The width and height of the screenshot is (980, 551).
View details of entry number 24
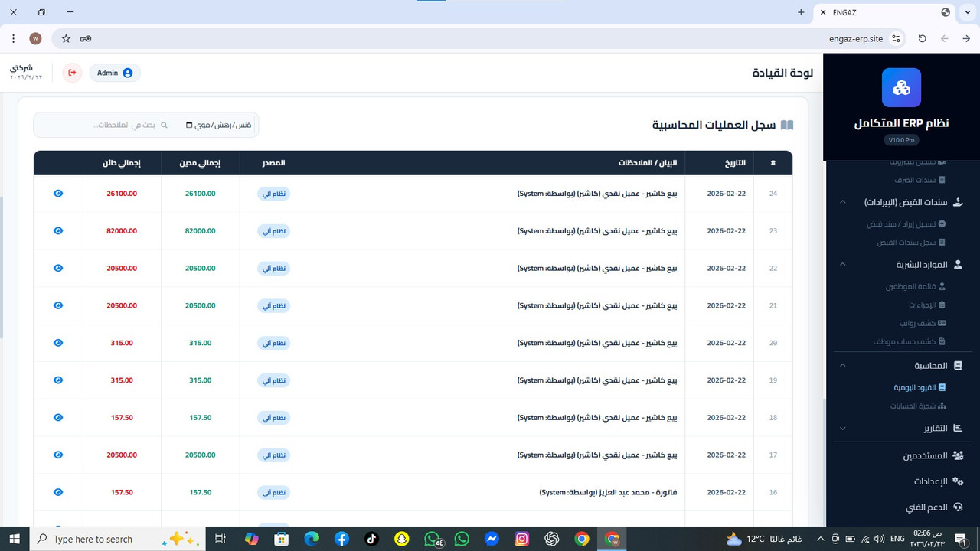tap(57, 193)
